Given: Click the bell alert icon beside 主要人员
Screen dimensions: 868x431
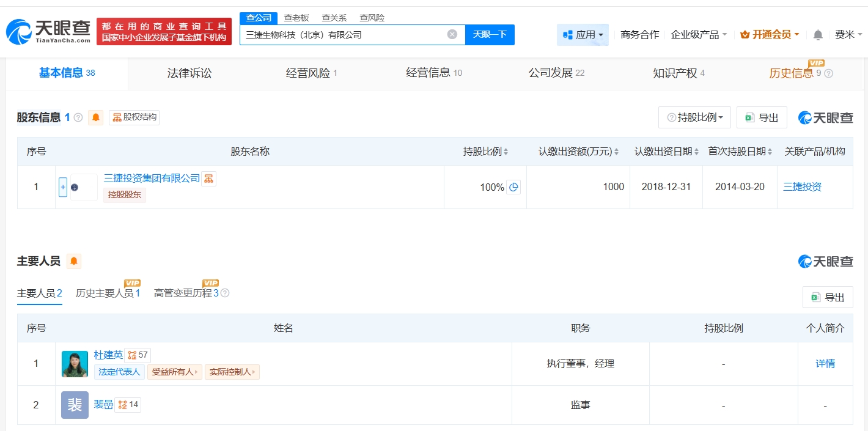Looking at the screenshot, I should point(74,262).
